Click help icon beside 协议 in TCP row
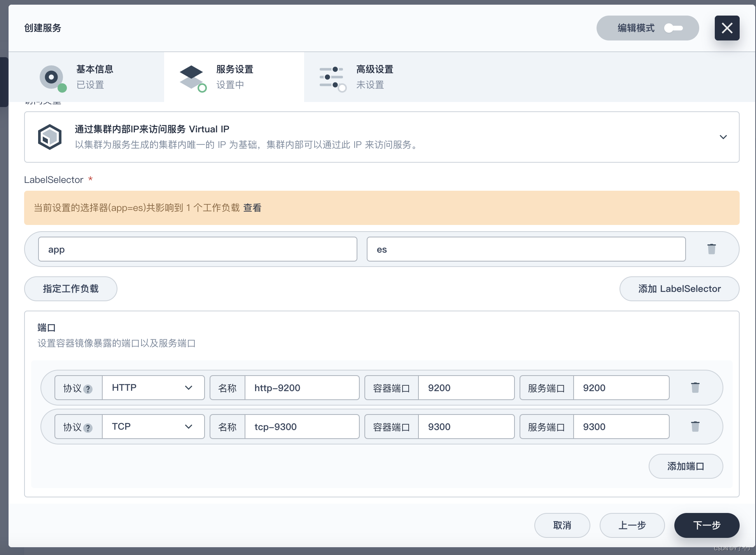 coord(88,428)
